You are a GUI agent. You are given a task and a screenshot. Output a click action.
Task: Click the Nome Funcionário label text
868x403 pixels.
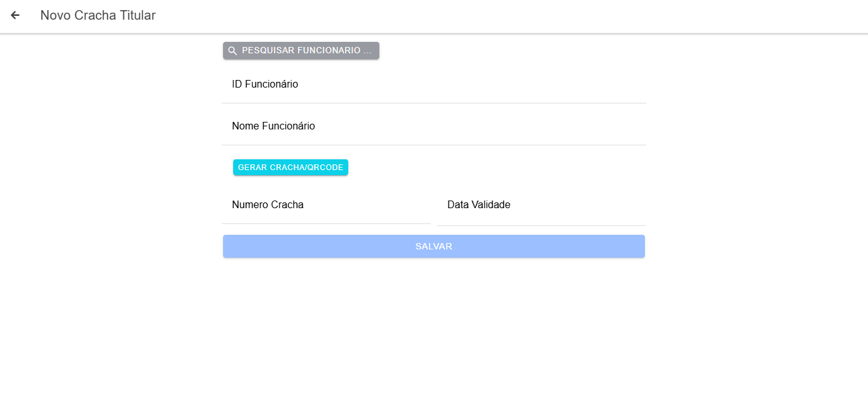pos(273,126)
